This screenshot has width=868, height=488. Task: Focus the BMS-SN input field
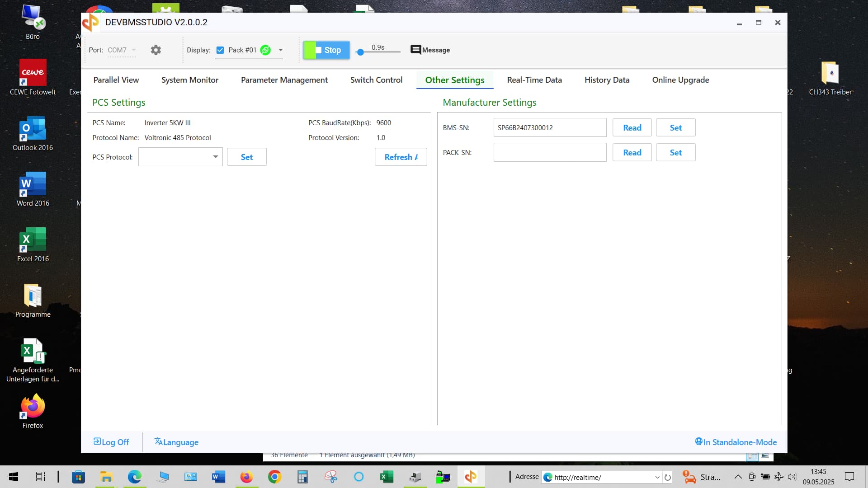pos(550,127)
